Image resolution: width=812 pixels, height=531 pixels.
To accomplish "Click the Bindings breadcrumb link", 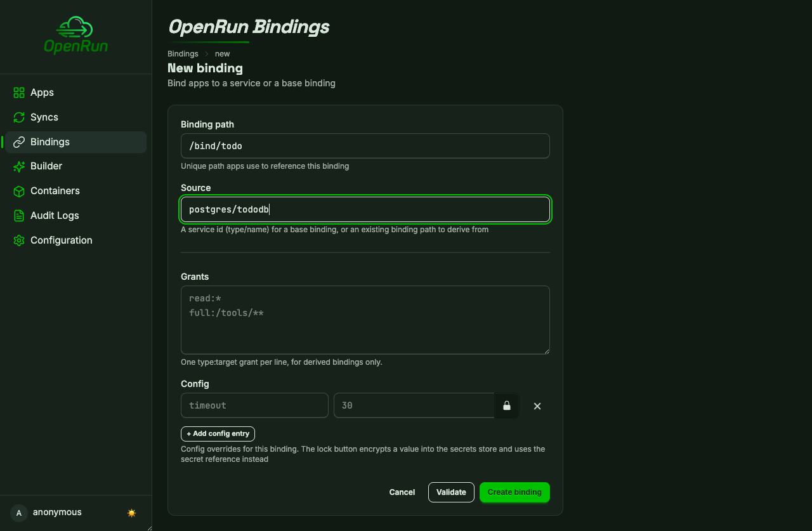I will tap(183, 54).
